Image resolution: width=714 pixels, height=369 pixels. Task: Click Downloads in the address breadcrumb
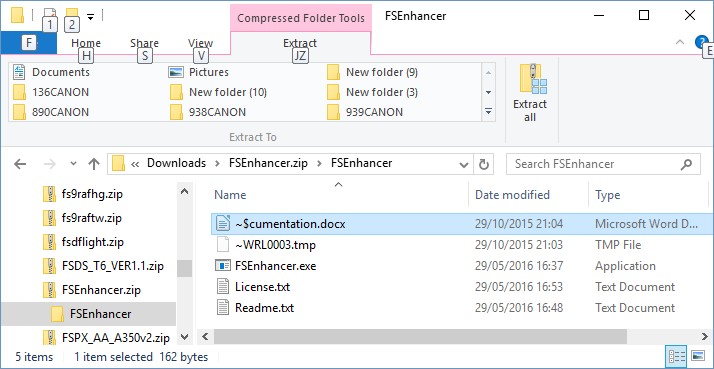pyautogui.click(x=176, y=164)
